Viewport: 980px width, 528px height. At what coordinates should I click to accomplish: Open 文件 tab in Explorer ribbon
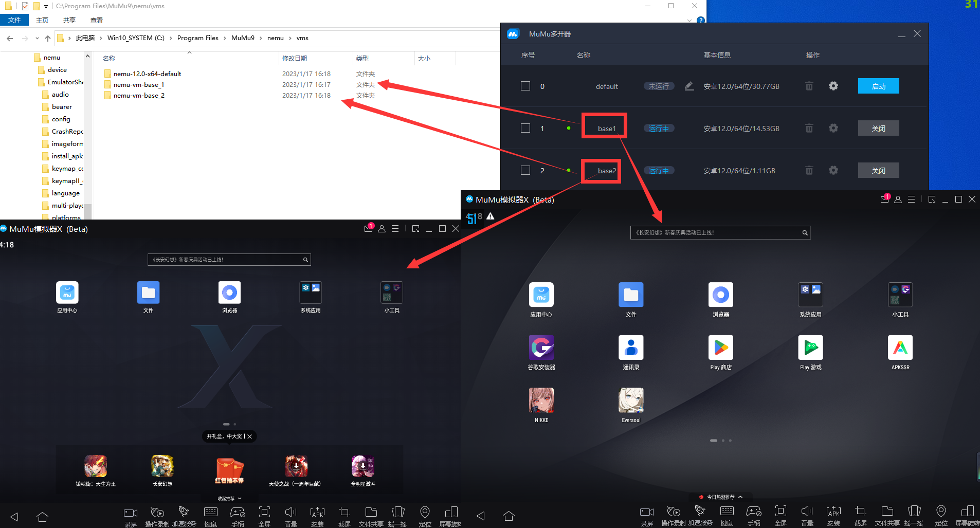[x=14, y=20]
